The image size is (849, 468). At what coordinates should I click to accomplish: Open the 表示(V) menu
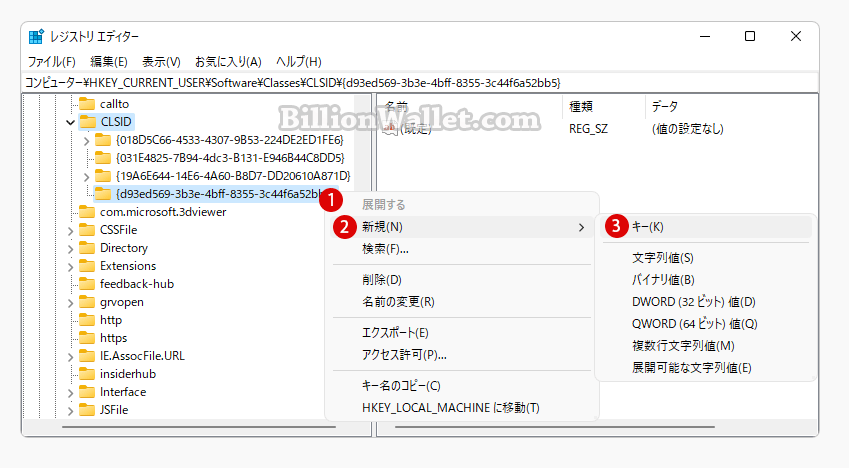(x=161, y=62)
